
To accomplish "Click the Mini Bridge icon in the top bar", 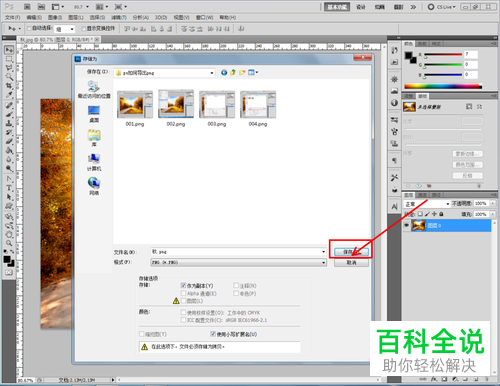I will point(41,7).
